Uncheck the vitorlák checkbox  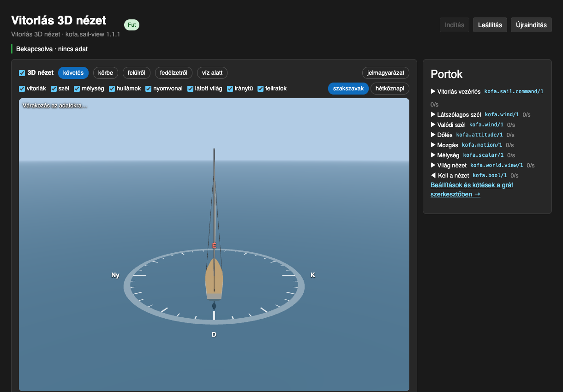click(x=22, y=89)
